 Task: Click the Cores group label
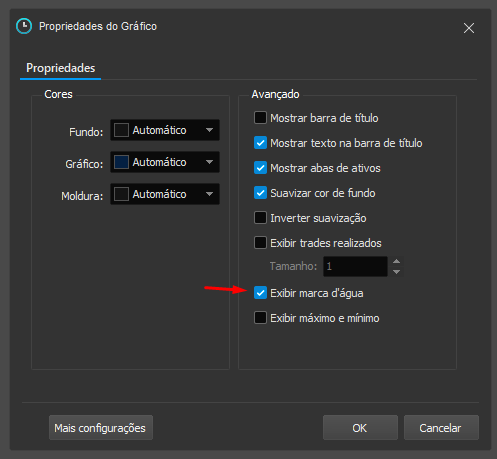[x=58, y=94]
